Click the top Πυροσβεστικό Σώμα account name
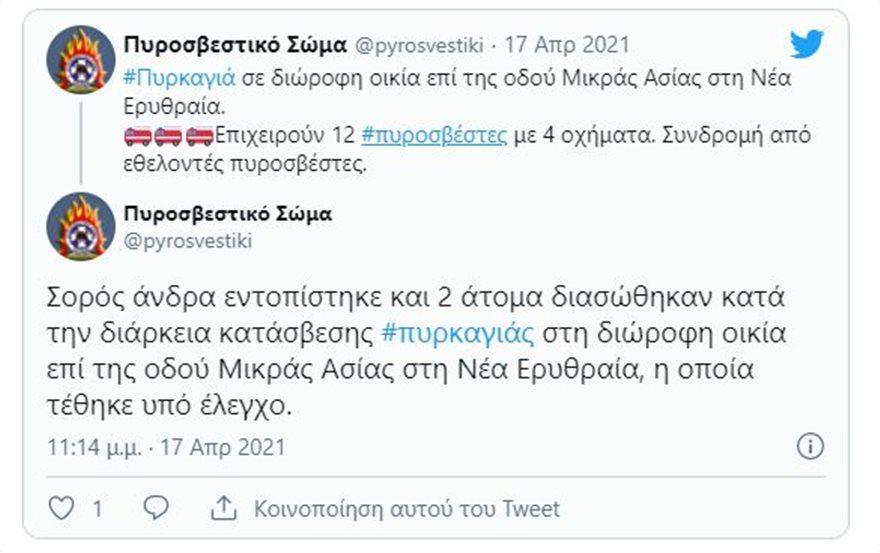The image size is (880, 553). [235, 45]
